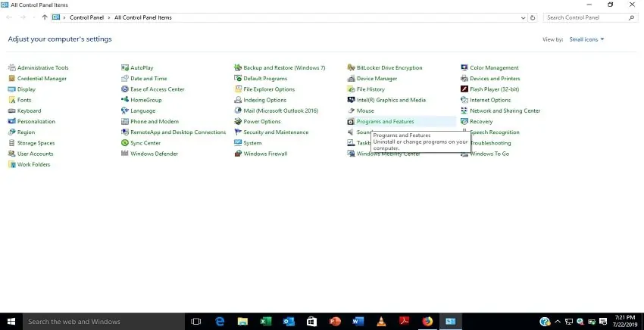Launch Microsoft Edge from the taskbar
The width and height of the screenshot is (644, 330).
220,322
